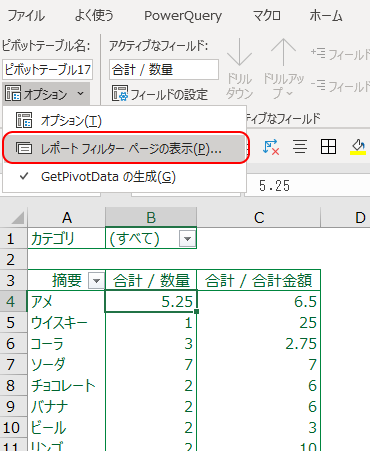Open the PowerQuery ribbon tab
Image resolution: width=370 pixels, height=451 pixels.
coord(183,16)
